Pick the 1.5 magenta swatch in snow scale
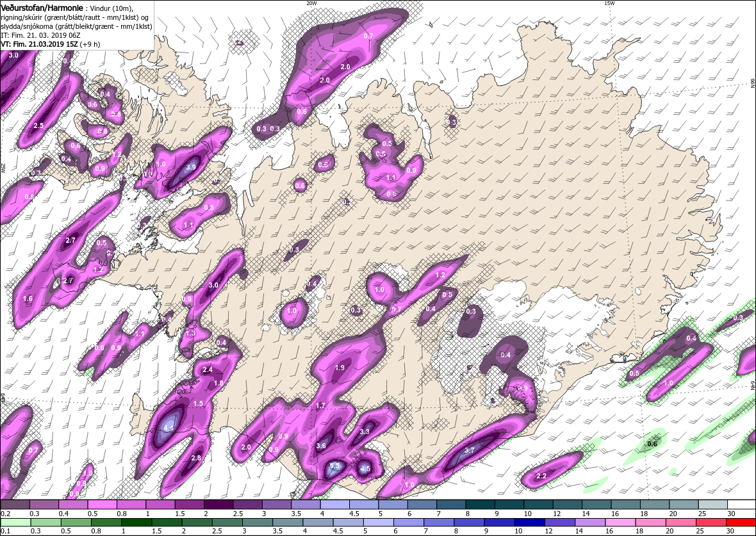Image resolution: width=756 pixels, height=536 pixels. (190, 504)
